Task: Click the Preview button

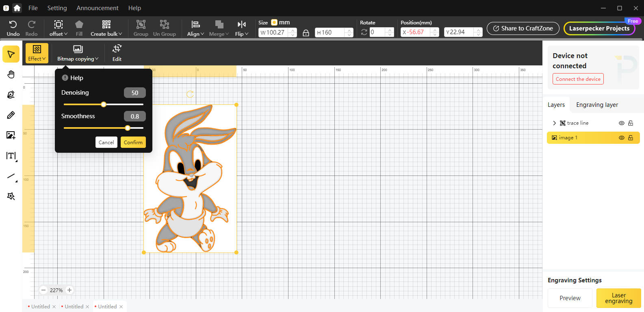Action: pos(570,298)
